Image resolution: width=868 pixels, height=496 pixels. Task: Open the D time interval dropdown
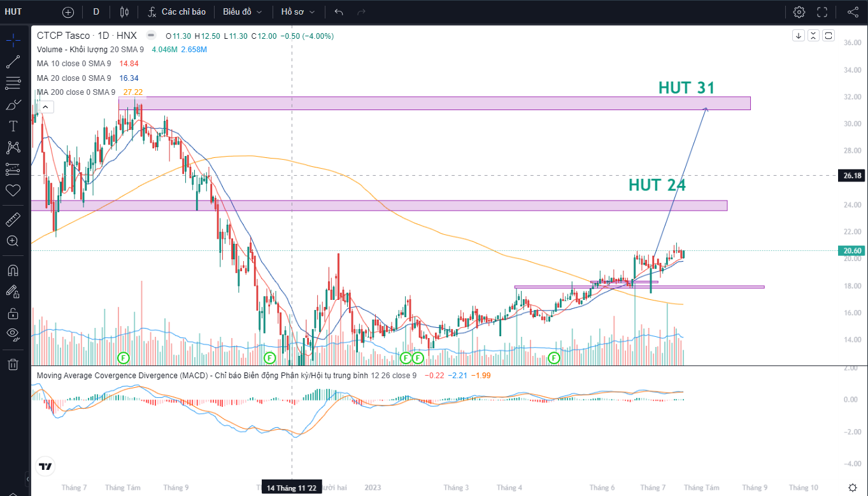(96, 11)
